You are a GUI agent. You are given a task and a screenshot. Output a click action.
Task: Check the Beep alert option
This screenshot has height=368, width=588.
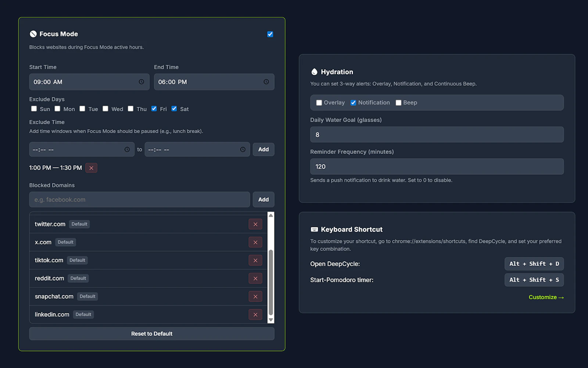tap(398, 103)
